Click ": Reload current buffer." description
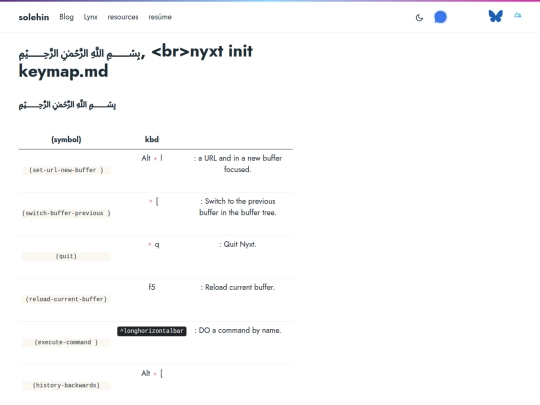Screen dimensions: 540x405 pos(238,287)
